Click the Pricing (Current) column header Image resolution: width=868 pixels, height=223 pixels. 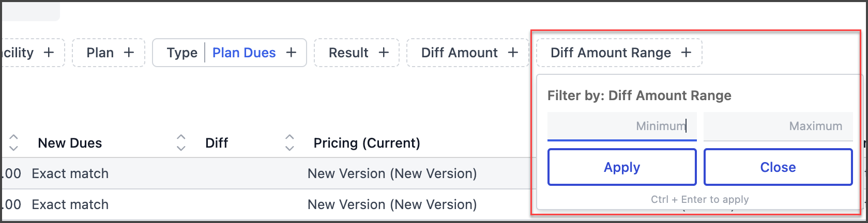coord(367,143)
